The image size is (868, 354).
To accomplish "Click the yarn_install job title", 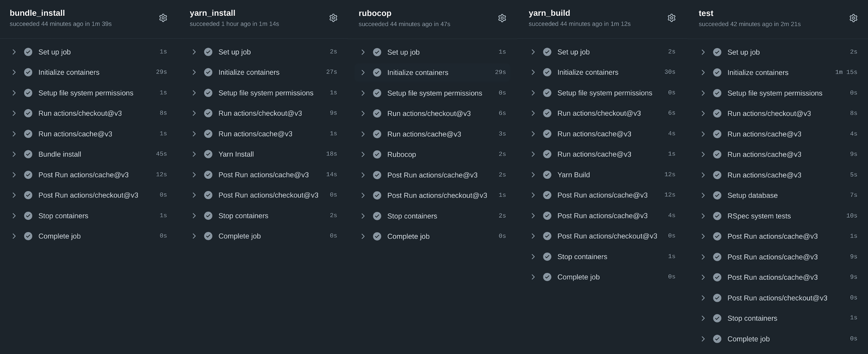I will (x=212, y=13).
